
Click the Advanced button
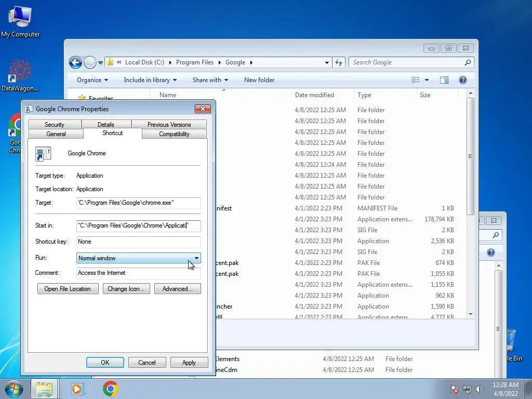[178, 289]
